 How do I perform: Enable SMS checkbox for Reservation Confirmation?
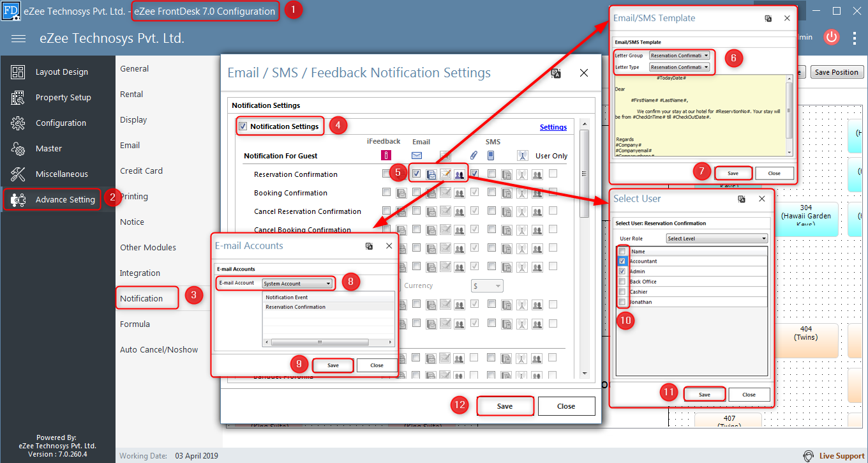coord(491,174)
